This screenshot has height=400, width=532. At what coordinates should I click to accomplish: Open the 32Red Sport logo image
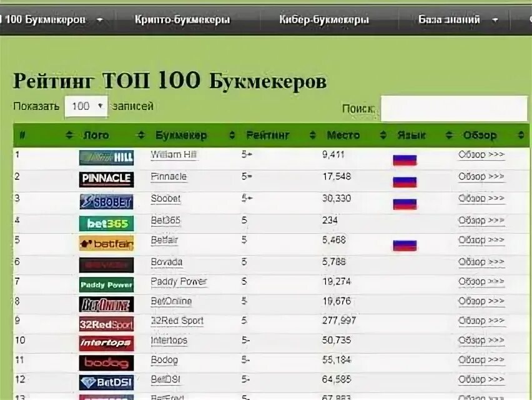point(106,324)
